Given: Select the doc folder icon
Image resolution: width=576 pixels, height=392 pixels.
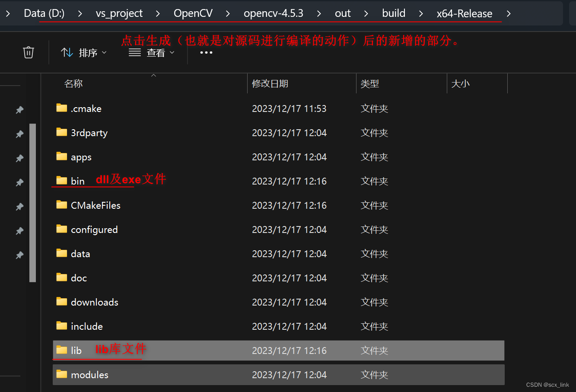Looking at the screenshot, I should coord(62,277).
